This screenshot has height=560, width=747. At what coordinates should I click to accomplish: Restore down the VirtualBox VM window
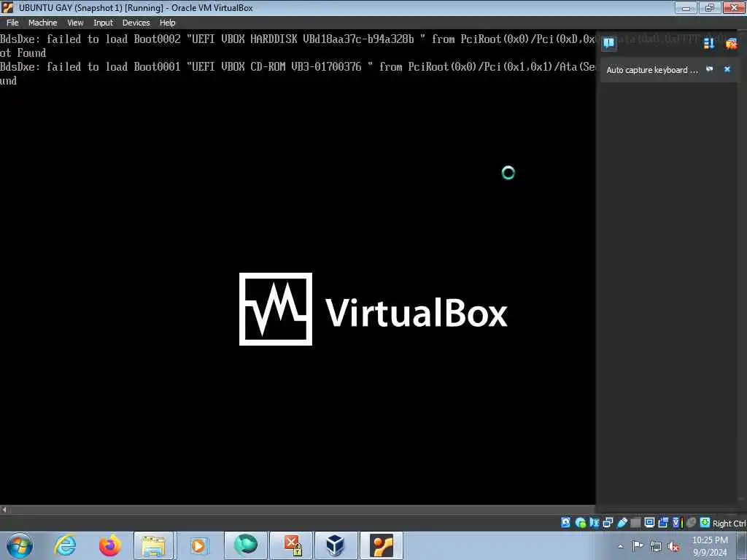click(710, 7)
